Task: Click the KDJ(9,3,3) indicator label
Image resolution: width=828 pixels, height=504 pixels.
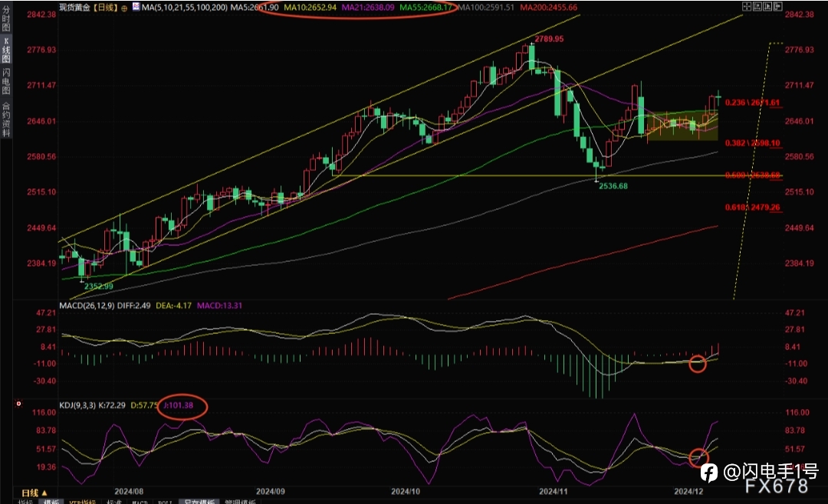Action: (x=77, y=405)
